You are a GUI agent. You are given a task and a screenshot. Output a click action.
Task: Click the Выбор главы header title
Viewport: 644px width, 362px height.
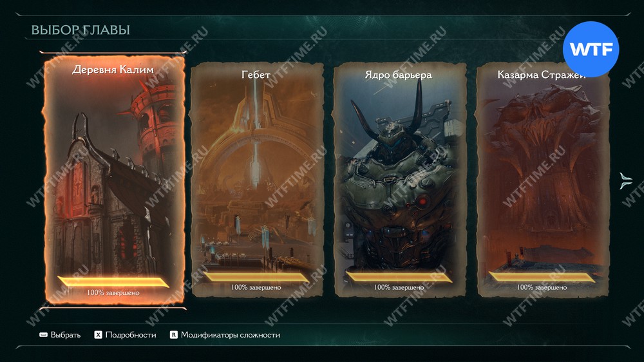[80, 30]
